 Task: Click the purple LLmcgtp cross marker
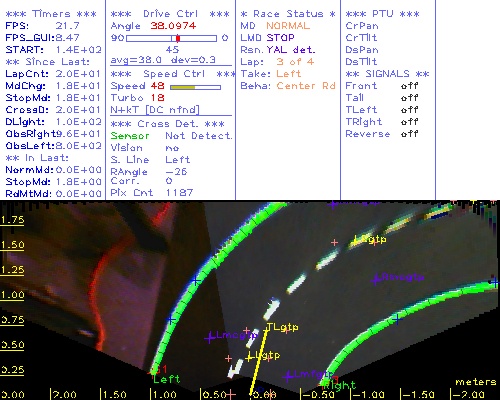pyautogui.click(x=210, y=338)
